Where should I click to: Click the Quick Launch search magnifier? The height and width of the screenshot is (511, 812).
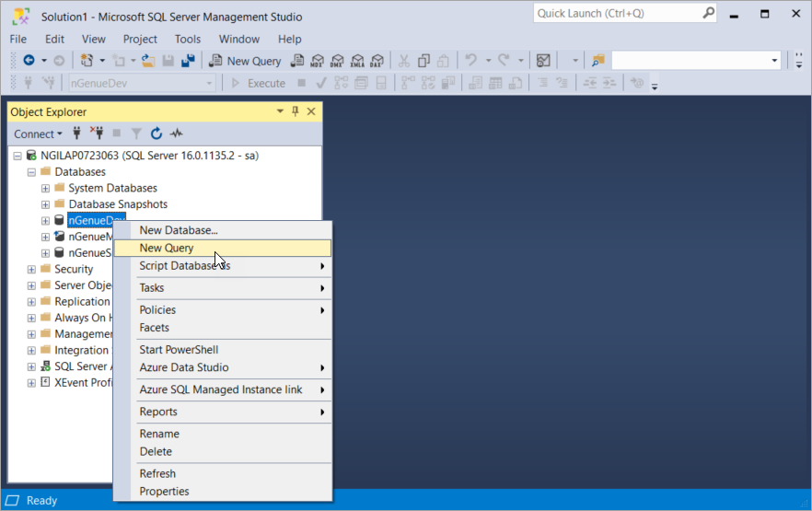point(708,13)
